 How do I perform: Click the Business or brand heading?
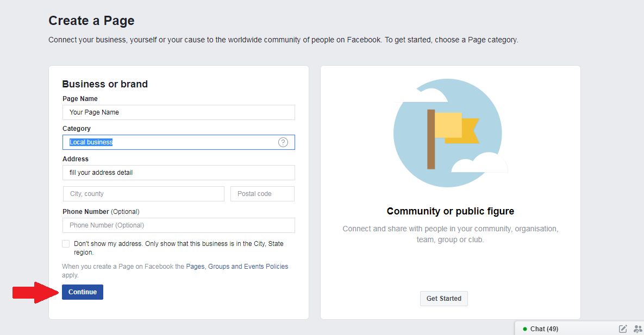[x=105, y=84]
